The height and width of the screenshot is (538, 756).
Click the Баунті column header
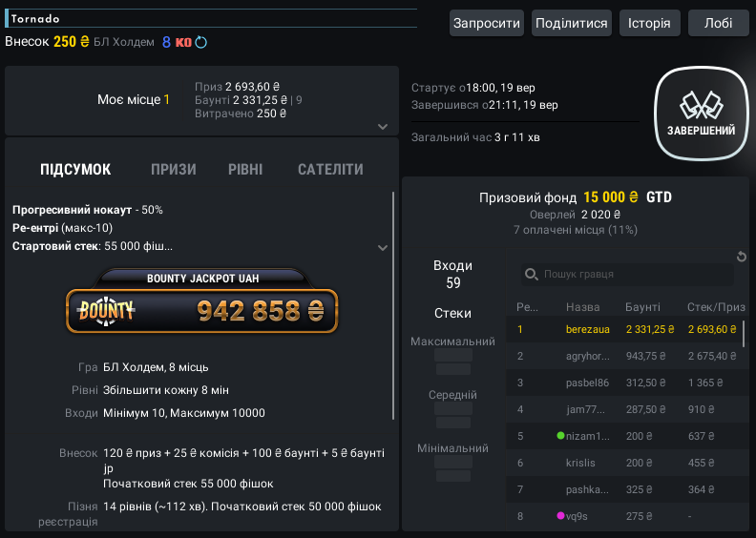[642, 307]
